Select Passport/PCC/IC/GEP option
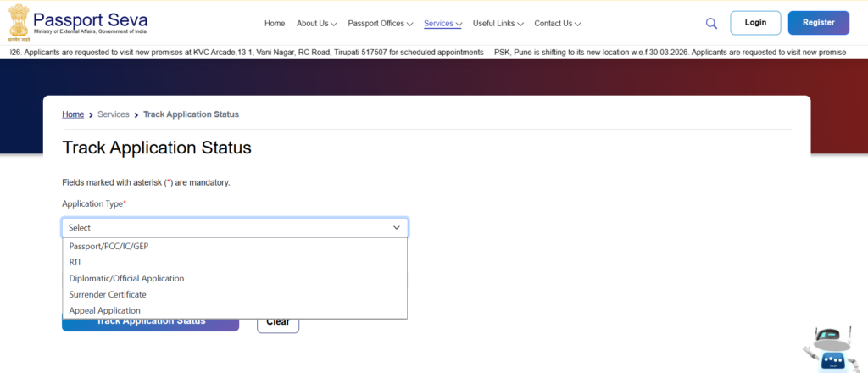 tap(235, 247)
